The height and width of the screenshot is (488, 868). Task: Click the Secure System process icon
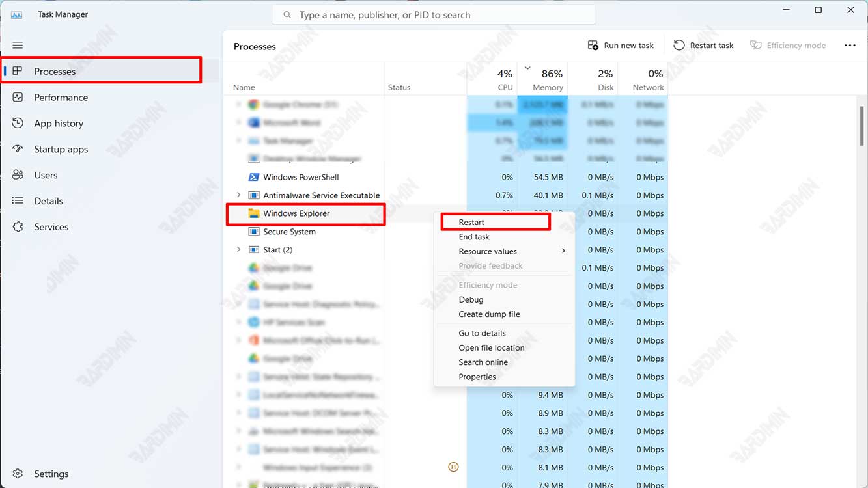254,232
